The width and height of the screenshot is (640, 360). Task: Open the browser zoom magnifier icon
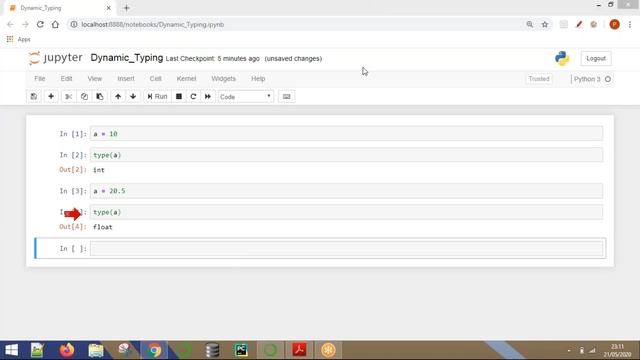pos(530,24)
